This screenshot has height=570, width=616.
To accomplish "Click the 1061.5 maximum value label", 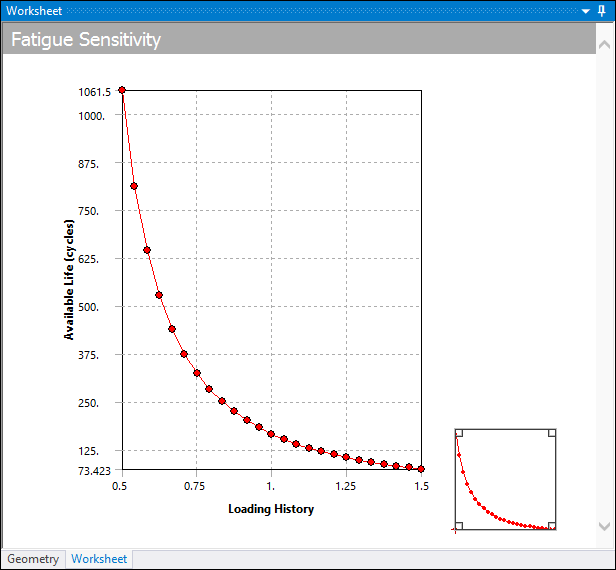I will (95, 92).
